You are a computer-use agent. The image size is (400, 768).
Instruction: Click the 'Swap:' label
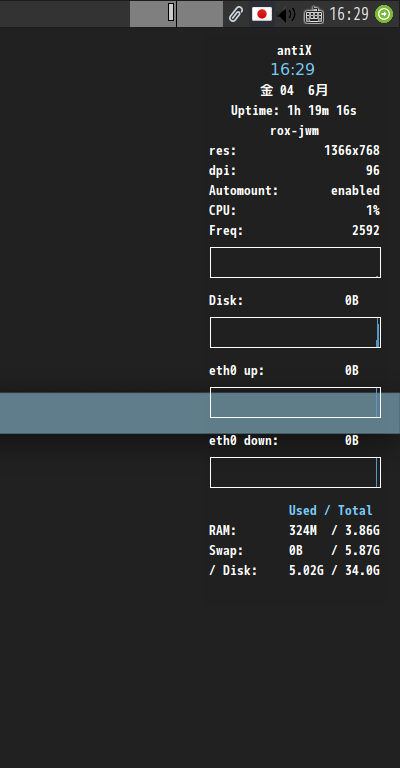(x=226, y=551)
